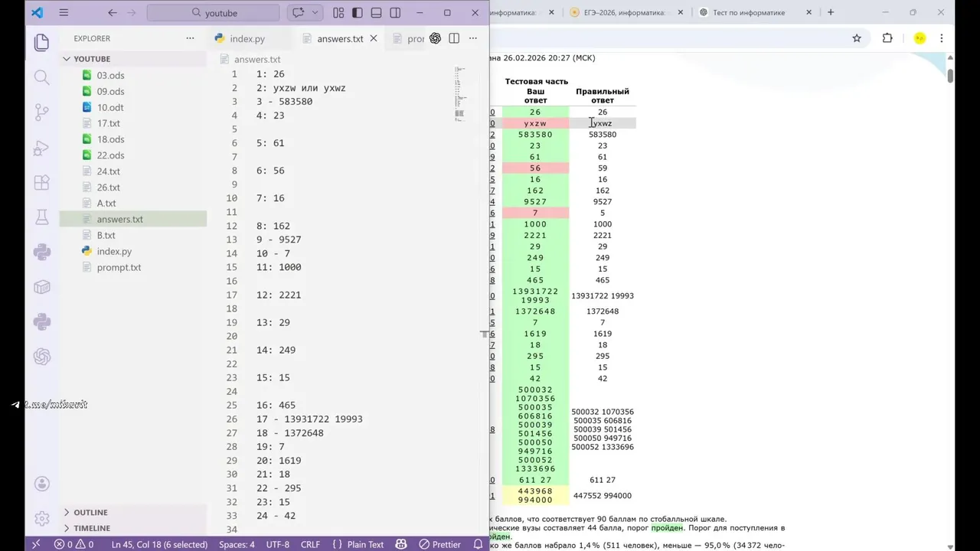Click Ln 45, Col 18 go-to-line item

(x=159, y=544)
